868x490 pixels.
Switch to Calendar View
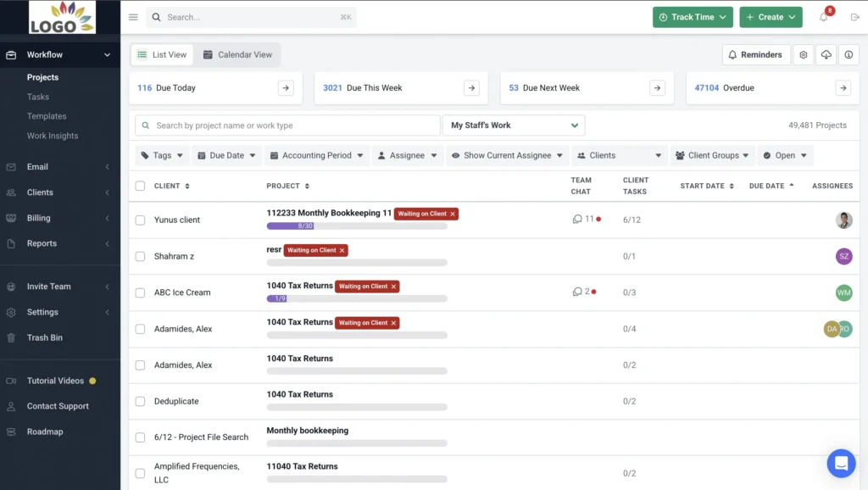point(239,54)
